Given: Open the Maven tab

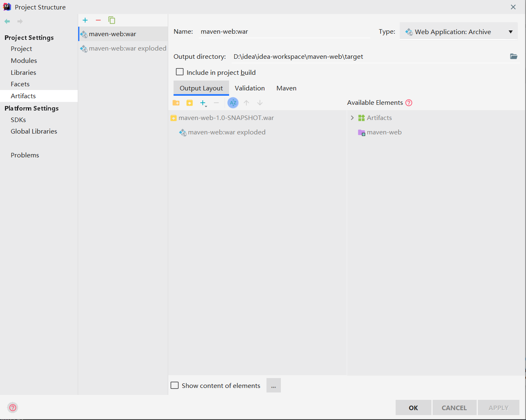Looking at the screenshot, I should point(286,88).
